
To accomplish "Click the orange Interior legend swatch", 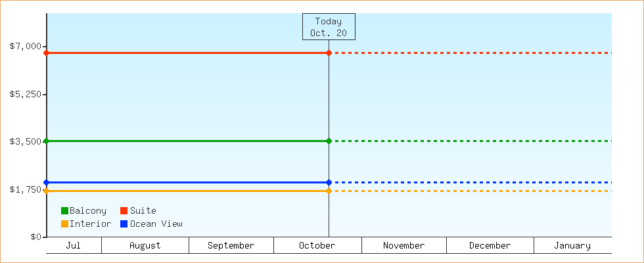I will [64, 224].
